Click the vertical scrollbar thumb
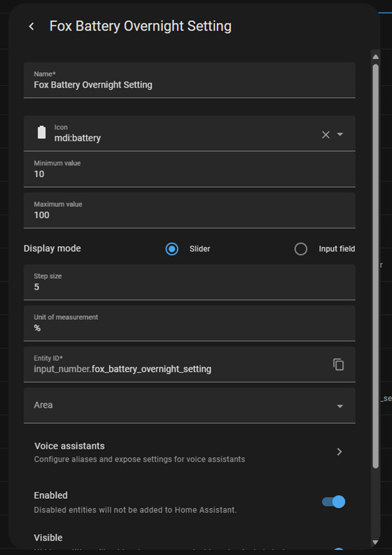Screen dimensions: 392x555 [375, 261]
